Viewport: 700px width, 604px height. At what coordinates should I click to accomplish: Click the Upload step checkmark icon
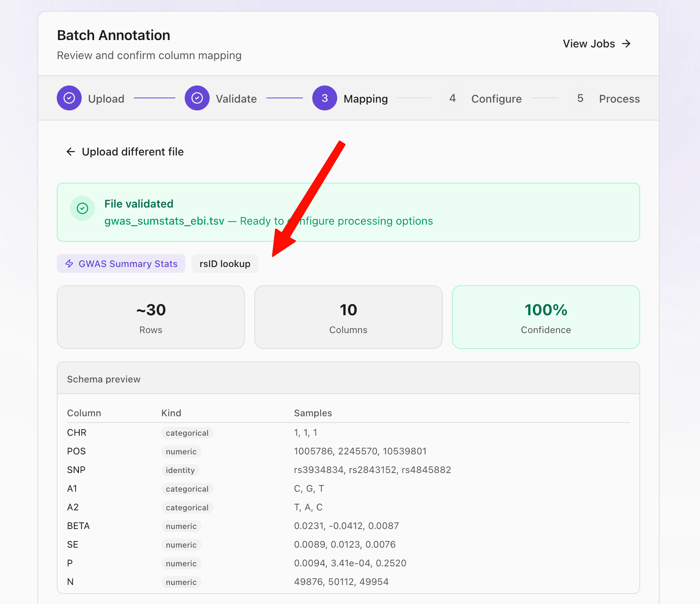(69, 98)
